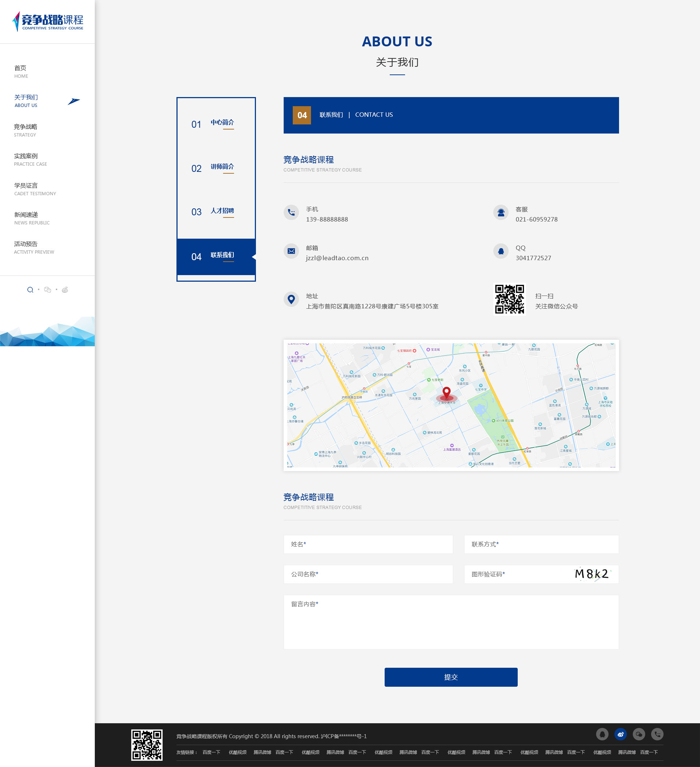
Task: Click the email envelope contact icon
Action: (291, 251)
